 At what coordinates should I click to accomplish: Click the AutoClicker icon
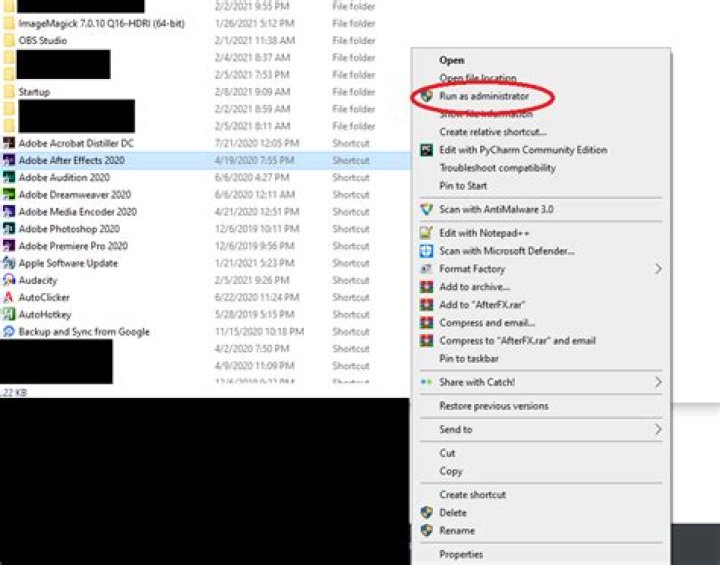tap(9, 297)
